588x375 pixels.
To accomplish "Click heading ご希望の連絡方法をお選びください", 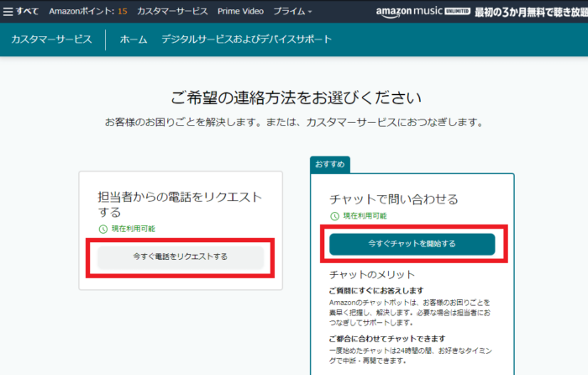I will 297,98.
